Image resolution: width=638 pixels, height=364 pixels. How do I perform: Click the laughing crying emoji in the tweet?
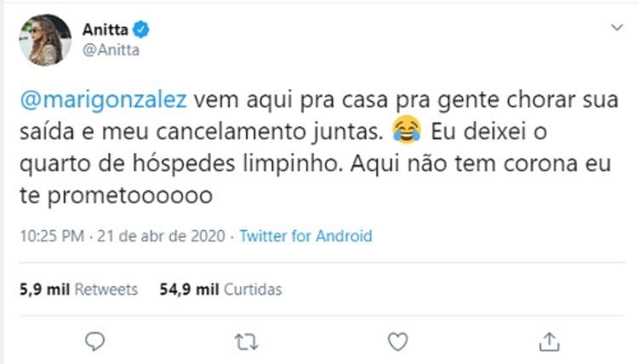[x=407, y=130]
